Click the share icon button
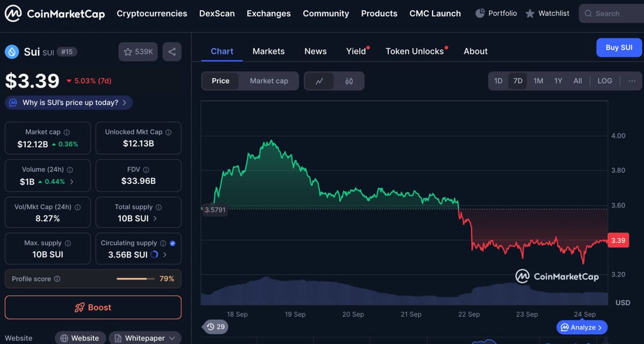Viewport: 644px width, 344px height. click(x=172, y=52)
